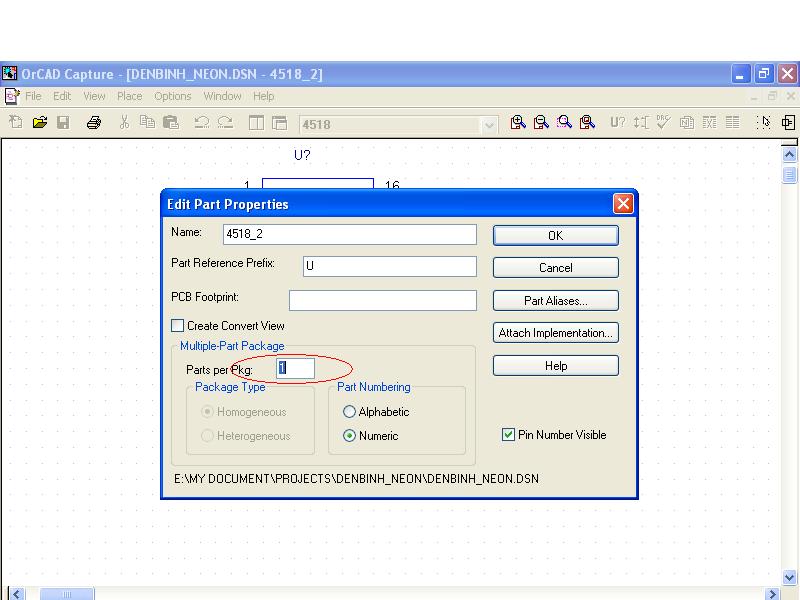Click the vertical scrollbar down arrow
The width and height of the screenshot is (800, 600).
(x=789, y=578)
